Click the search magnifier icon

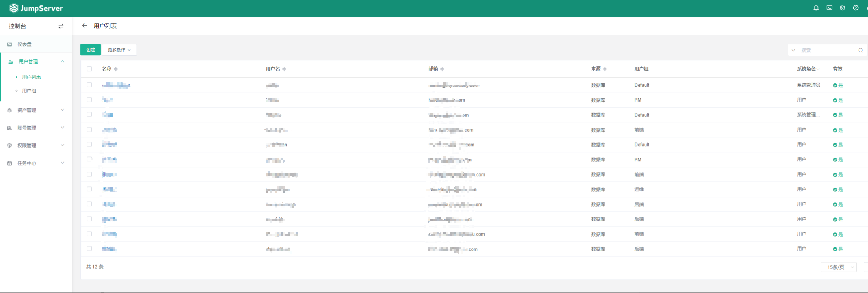860,50
